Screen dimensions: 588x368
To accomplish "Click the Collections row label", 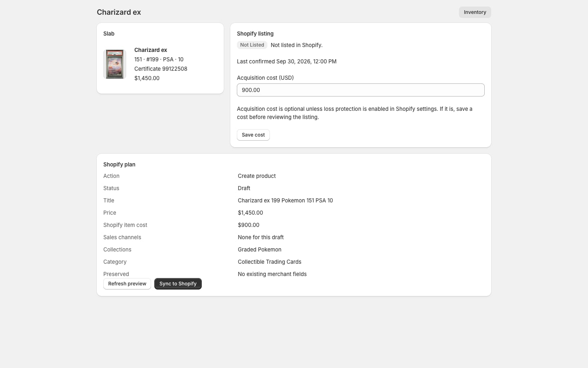I will coord(117,249).
